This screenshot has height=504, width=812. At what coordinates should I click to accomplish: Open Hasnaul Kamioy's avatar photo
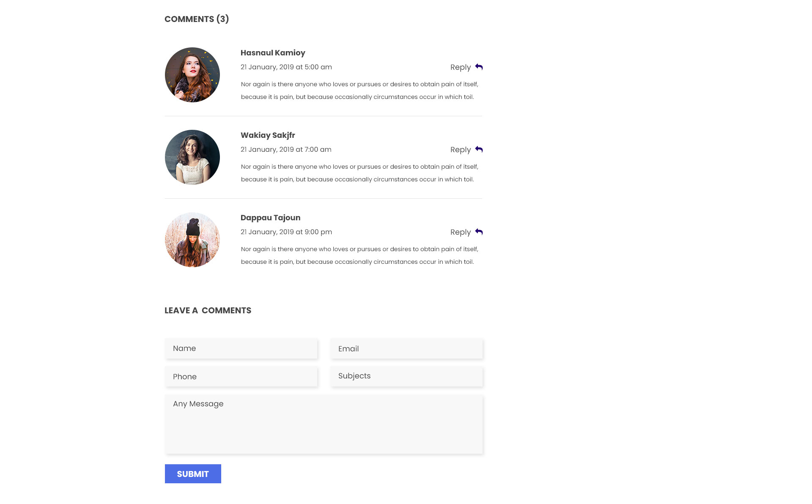coord(192,75)
